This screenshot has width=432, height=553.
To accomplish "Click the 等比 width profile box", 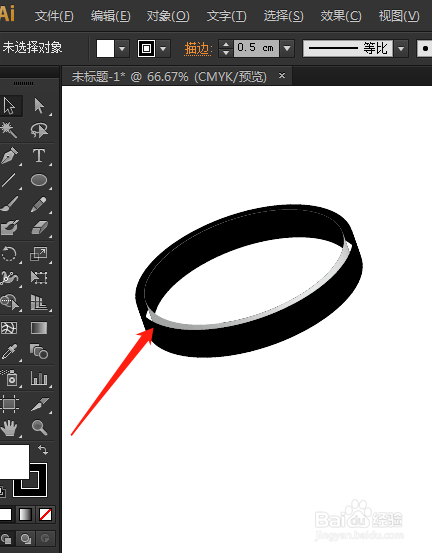I will pos(348,48).
